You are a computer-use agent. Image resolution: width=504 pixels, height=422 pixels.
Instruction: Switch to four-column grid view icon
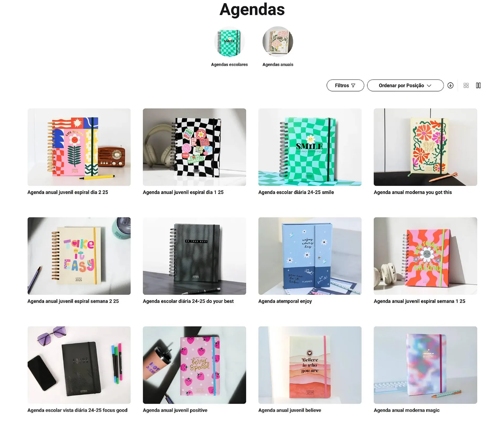(x=466, y=85)
